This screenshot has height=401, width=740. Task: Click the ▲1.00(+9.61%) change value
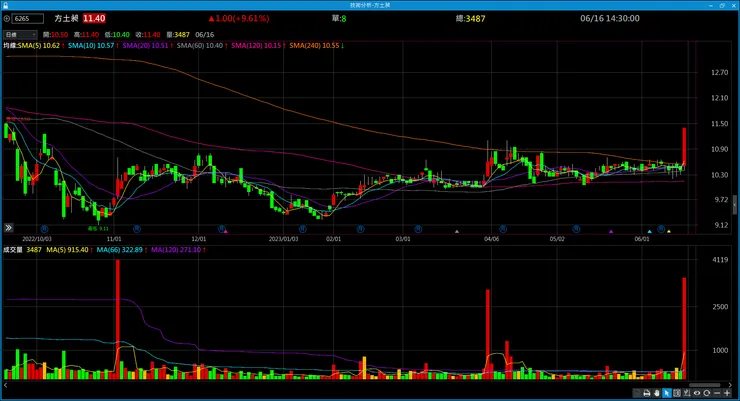click(x=239, y=18)
